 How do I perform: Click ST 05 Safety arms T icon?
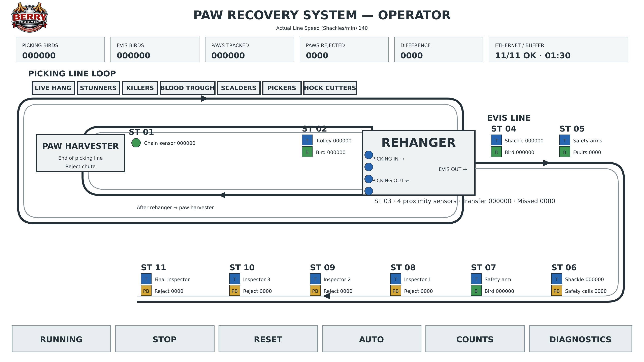point(565,140)
